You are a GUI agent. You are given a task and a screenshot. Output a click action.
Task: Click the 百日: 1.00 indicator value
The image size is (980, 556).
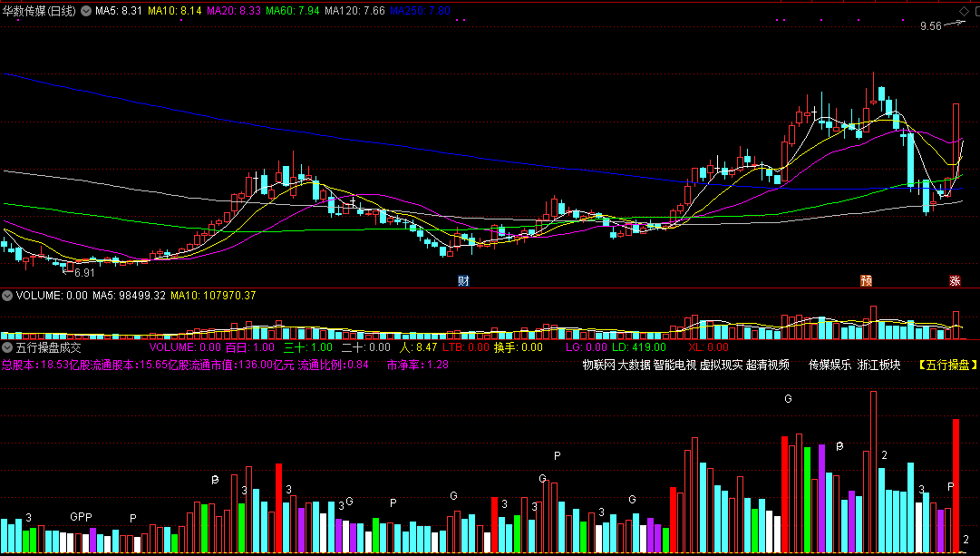(250, 347)
